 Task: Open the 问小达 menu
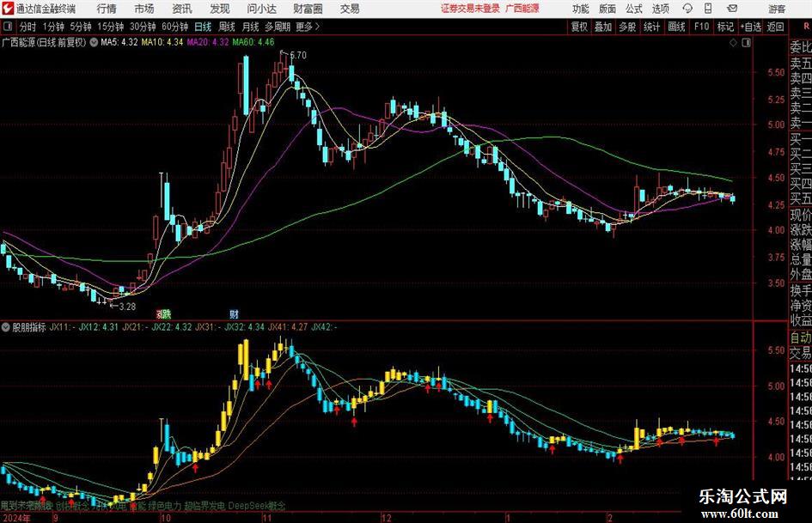pos(261,9)
